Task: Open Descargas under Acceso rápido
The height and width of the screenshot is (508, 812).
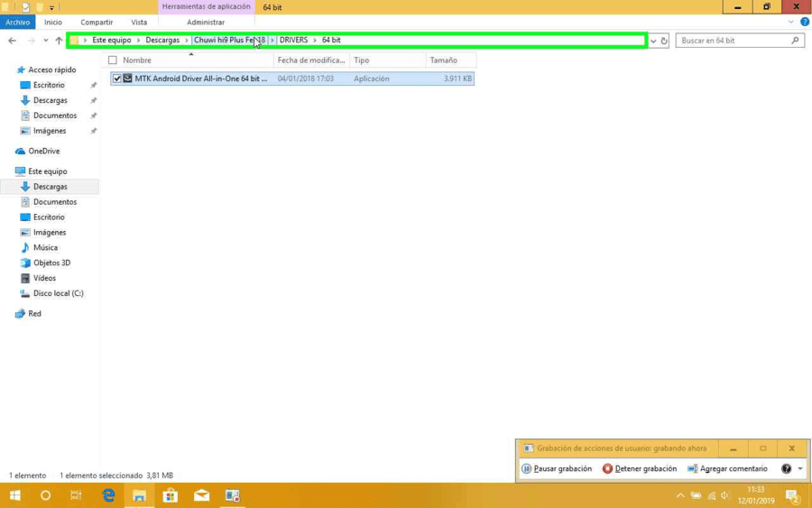Action: coord(51,100)
